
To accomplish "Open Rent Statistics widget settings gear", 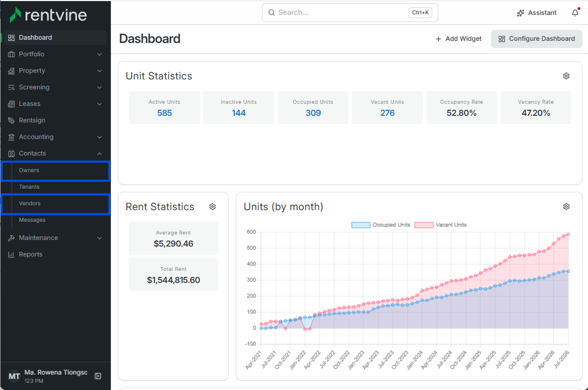I will (213, 206).
